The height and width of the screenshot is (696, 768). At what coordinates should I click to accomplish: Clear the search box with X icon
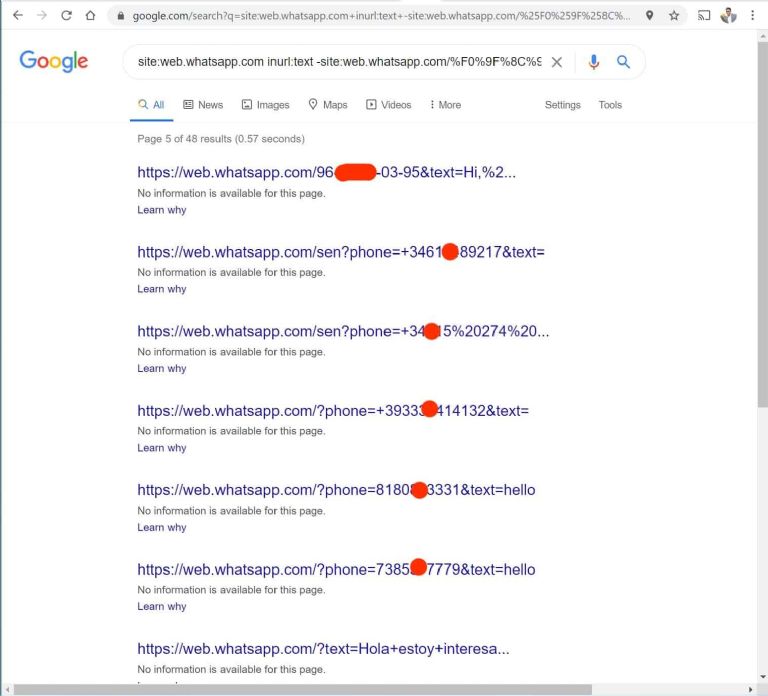(x=556, y=62)
